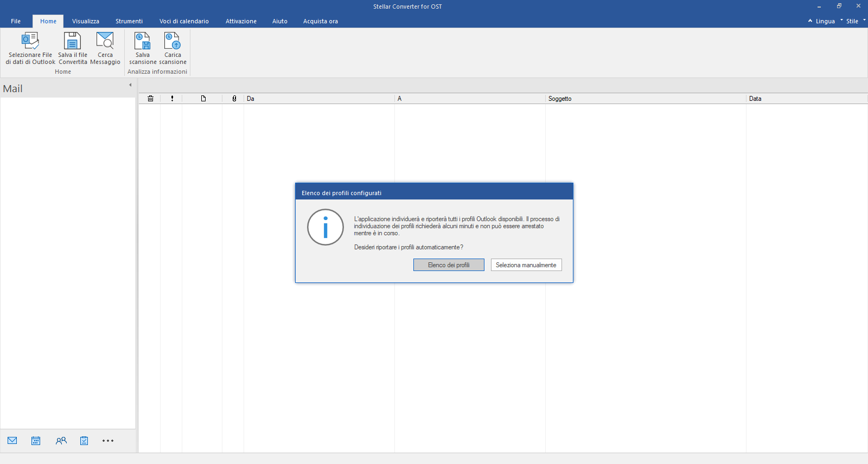Select the Home ribbon tab
This screenshot has width=868, height=464.
(x=48, y=21)
